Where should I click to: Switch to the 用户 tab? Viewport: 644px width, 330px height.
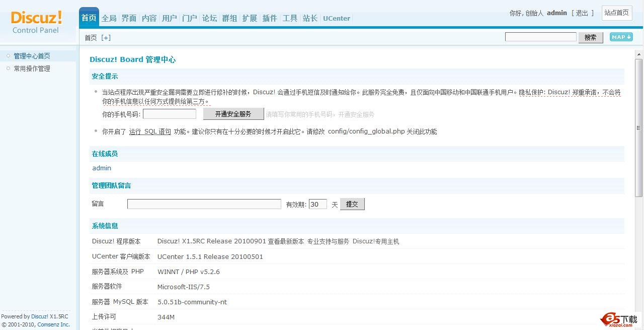point(170,18)
